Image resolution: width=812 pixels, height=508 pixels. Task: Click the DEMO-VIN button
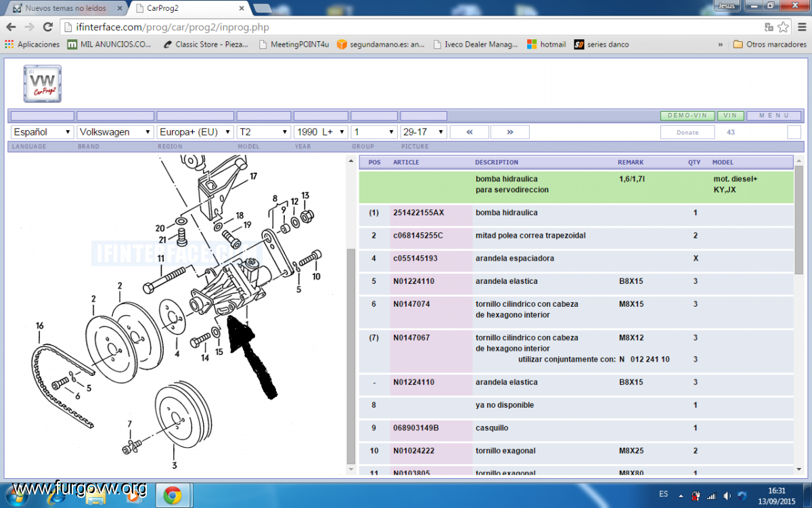pyautogui.click(x=687, y=116)
